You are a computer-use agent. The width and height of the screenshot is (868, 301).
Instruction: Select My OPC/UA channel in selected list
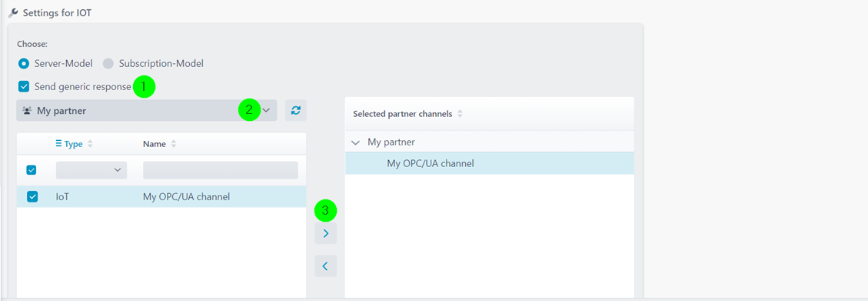tap(490, 163)
